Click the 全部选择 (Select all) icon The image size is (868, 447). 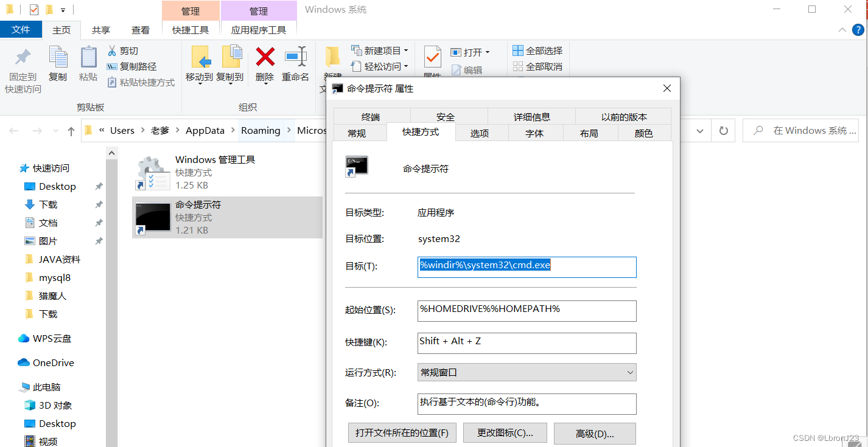(x=519, y=50)
